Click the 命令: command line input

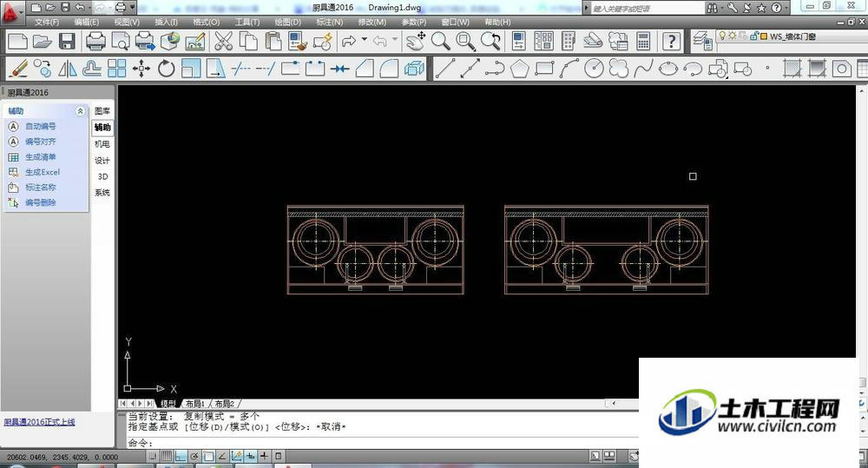[382, 443]
